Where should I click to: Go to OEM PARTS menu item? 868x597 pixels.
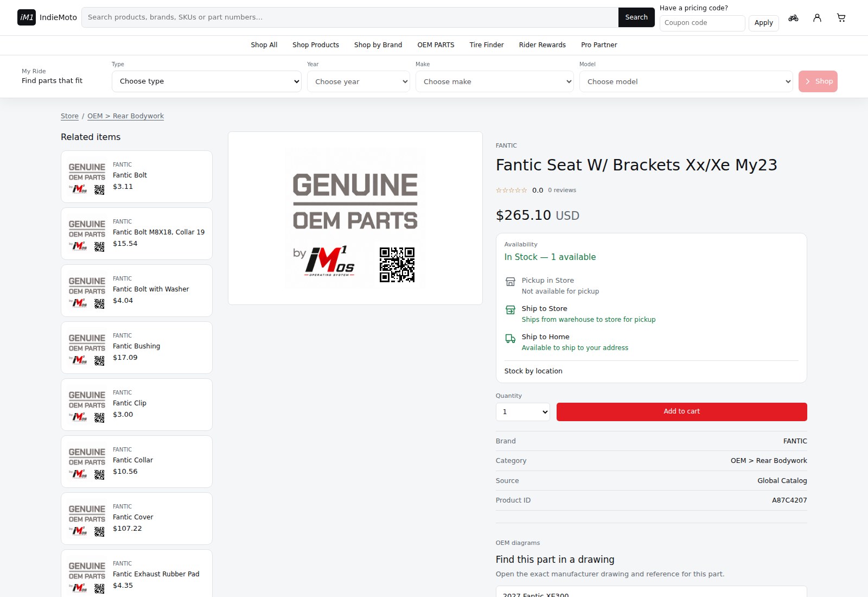click(x=436, y=45)
